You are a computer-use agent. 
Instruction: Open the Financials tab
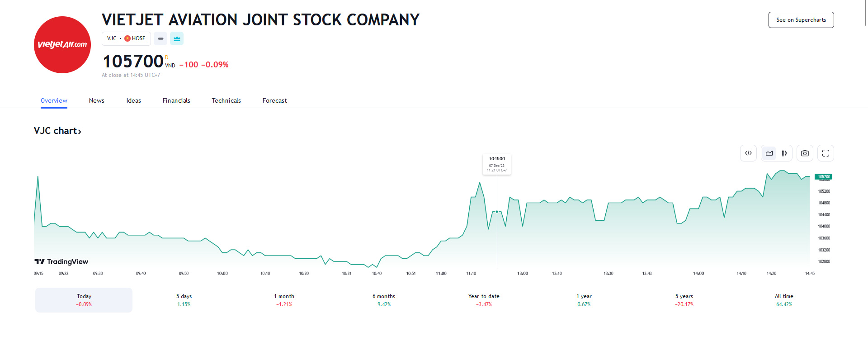[x=176, y=100]
